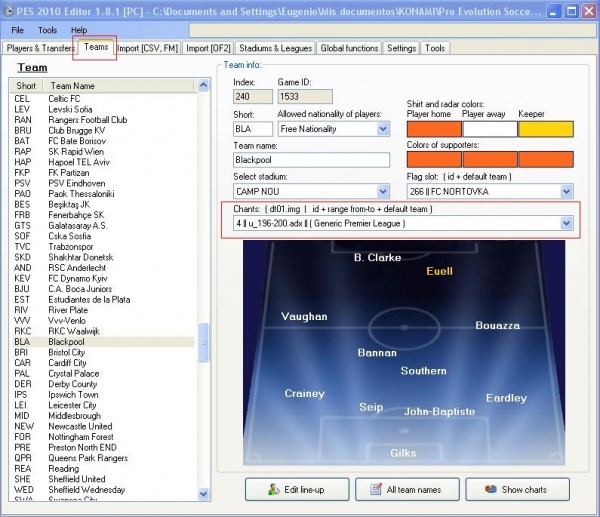600x517 pixels.
Task: Pick the Player home shirt color
Action: pyautogui.click(x=434, y=129)
